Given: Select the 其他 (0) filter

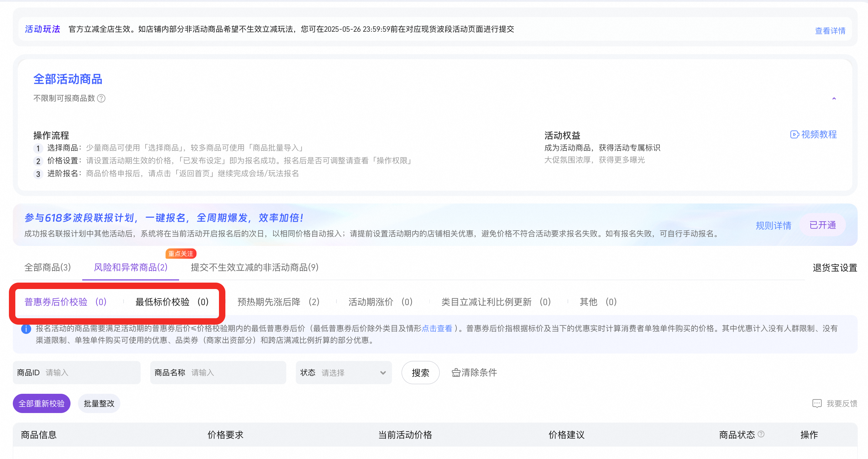Looking at the screenshot, I should coord(598,302).
